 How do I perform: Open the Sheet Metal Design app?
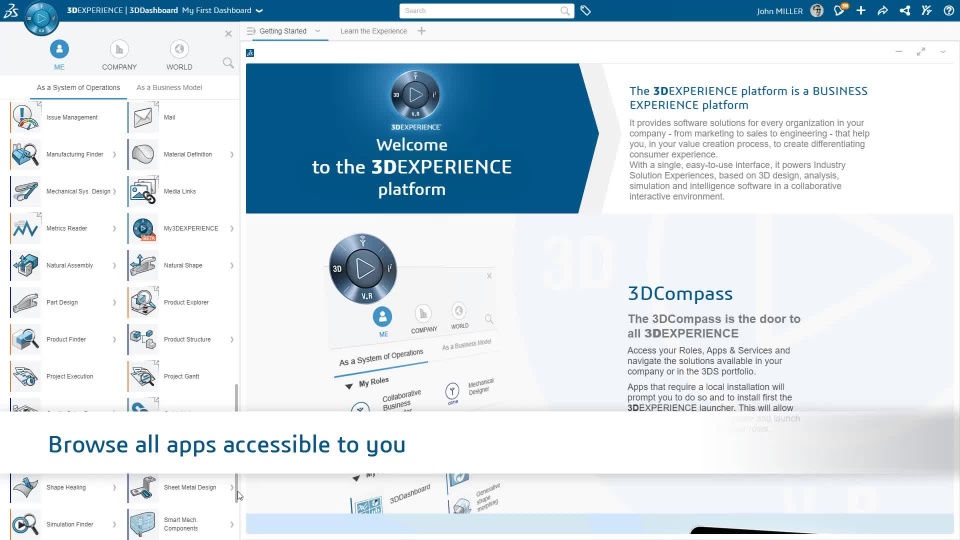(181, 488)
